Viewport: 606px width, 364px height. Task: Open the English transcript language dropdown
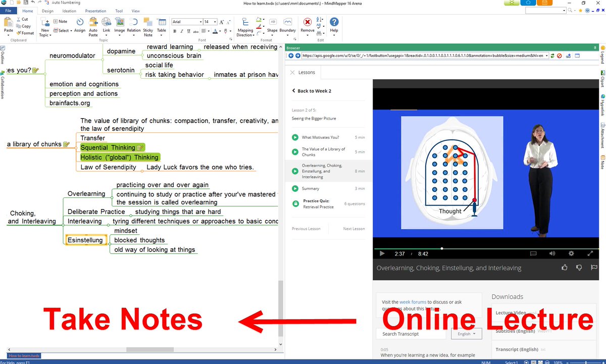tap(467, 334)
